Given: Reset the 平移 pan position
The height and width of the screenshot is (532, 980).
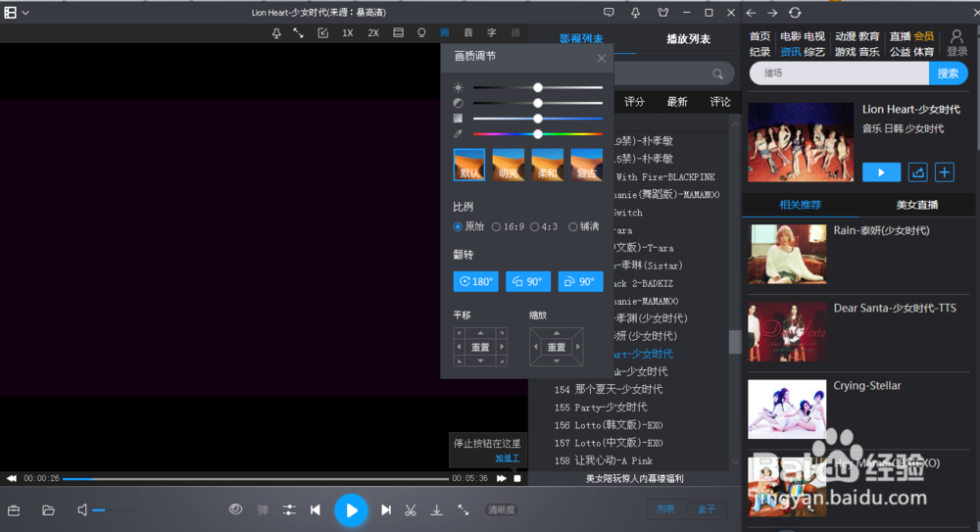Looking at the screenshot, I should [480, 347].
